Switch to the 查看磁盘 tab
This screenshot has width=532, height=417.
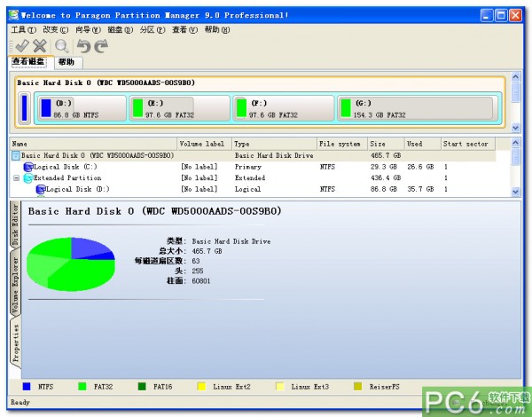coord(28,62)
